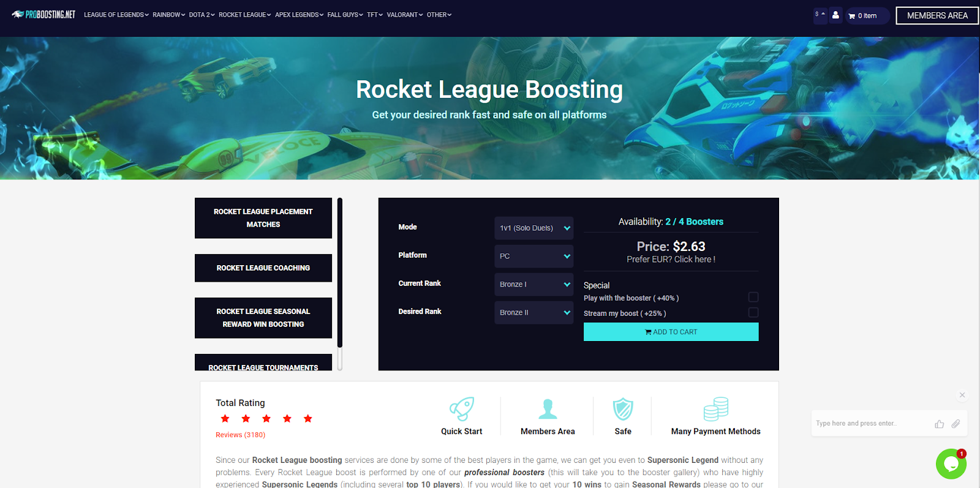Viewport: 980px width, 488px height.
Task: Open Rocket League Tournaments
Action: [x=263, y=363]
